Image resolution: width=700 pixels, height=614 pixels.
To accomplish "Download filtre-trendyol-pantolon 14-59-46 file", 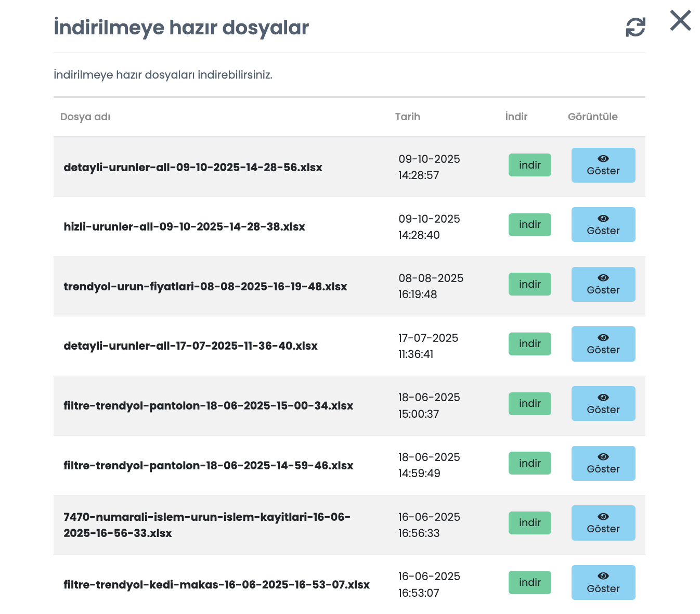I will click(530, 463).
